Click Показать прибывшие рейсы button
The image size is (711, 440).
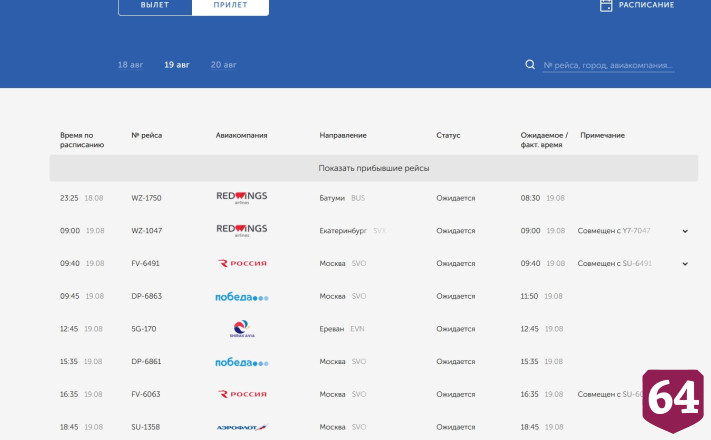coord(374,168)
